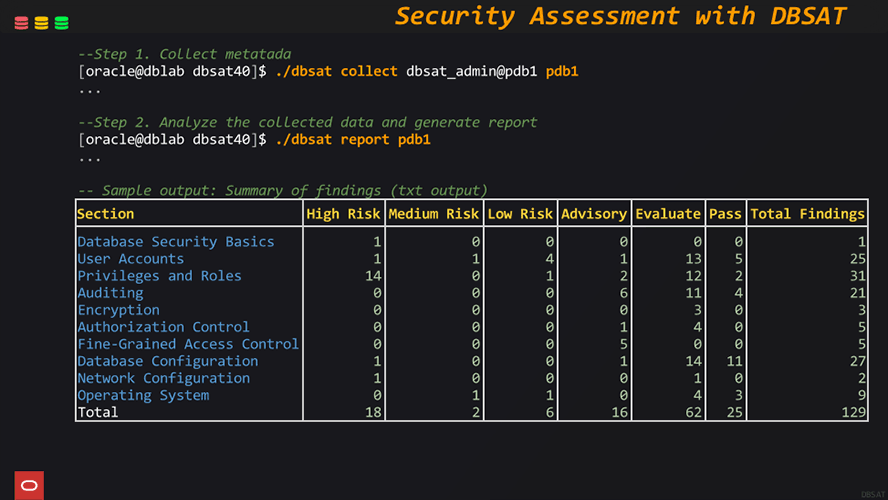Click the yellow database stack icon
Screen dimensions: 888x500
click(41, 23)
